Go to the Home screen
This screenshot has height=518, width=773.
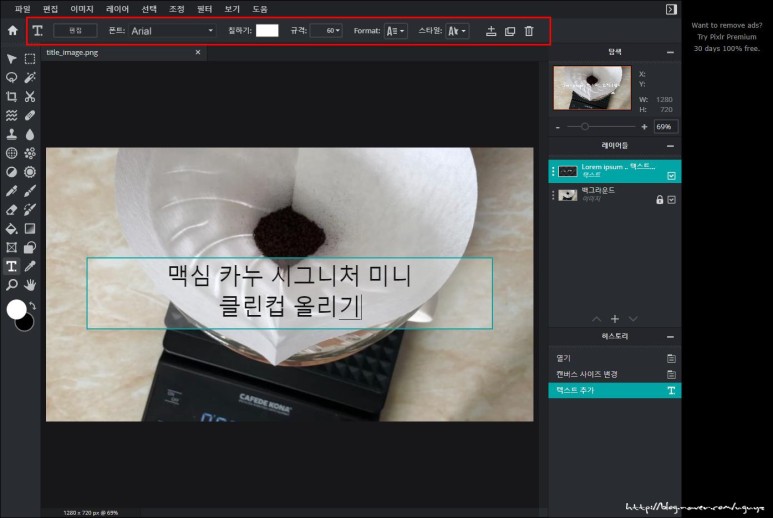point(12,31)
